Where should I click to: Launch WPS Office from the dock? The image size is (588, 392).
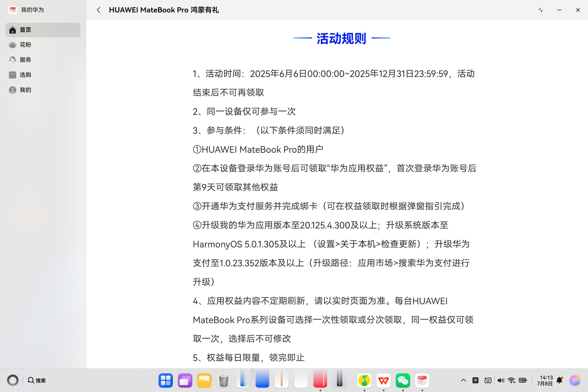384,381
